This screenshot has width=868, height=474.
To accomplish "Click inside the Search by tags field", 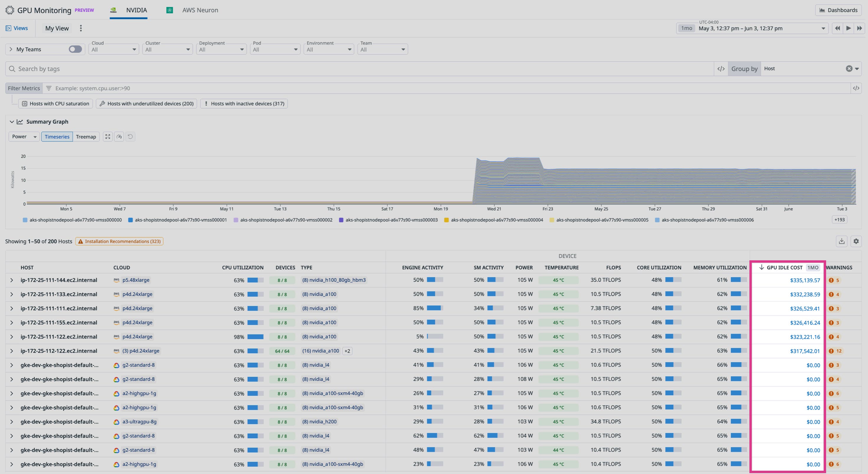I will (135, 69).
